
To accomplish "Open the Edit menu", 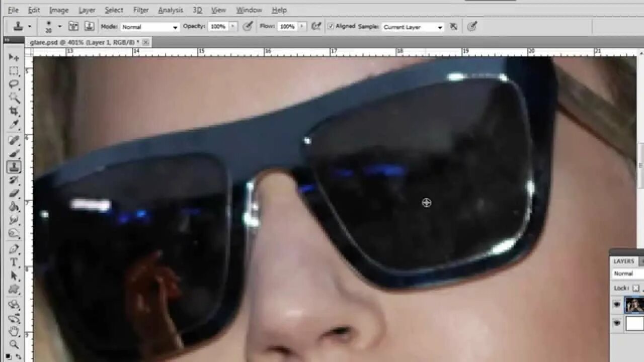I will tap(34, 10).
